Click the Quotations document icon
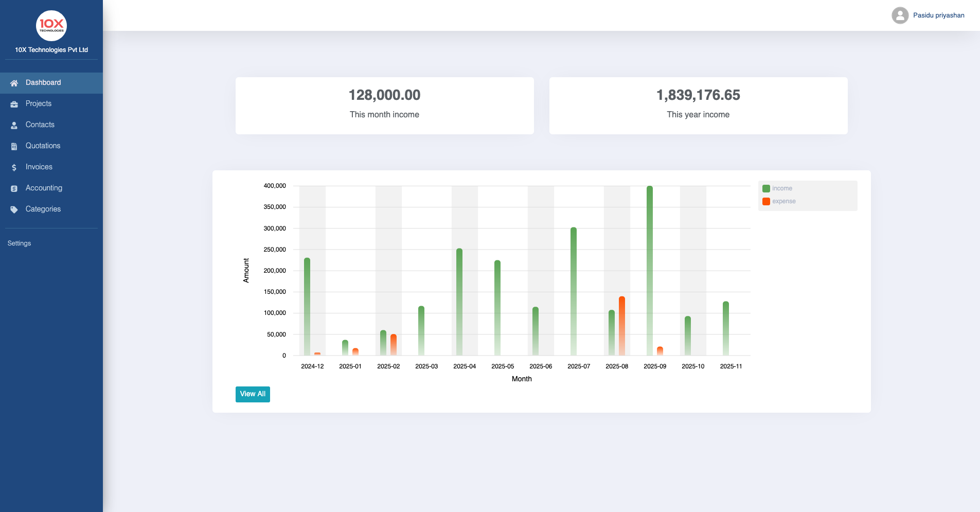Screen dimensions: 980x512 coord(13,146)
